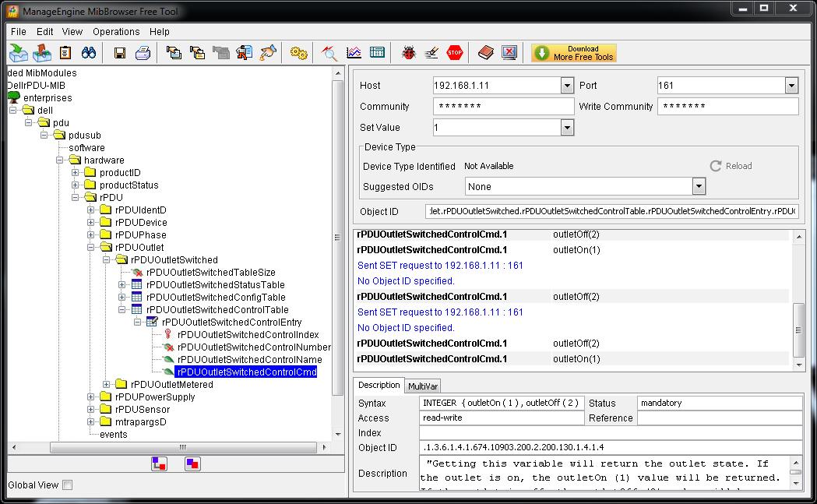Viewport: 817px width, 504px height.
Task: Click the red STOP icon
Action: point(455,53)
